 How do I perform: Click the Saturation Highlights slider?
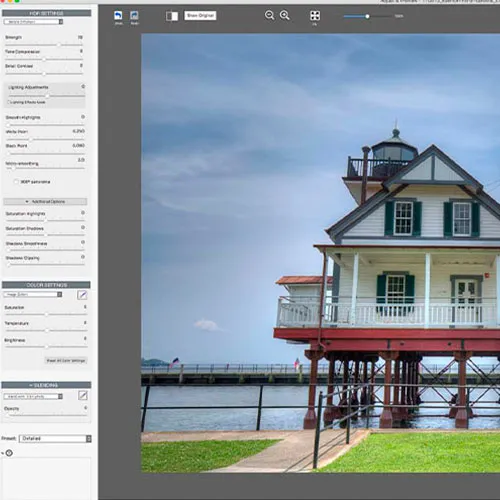click(x=45, y=220)
